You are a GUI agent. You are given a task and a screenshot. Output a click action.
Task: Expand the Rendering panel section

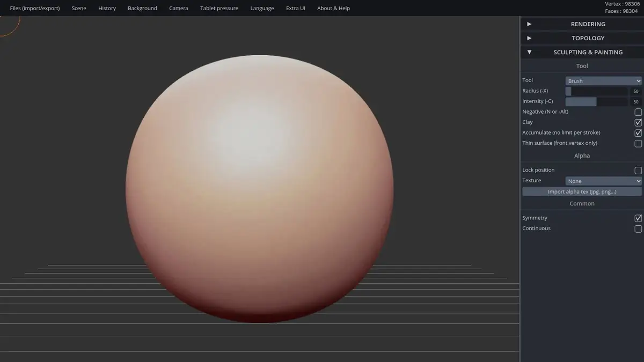coord(582,24)
